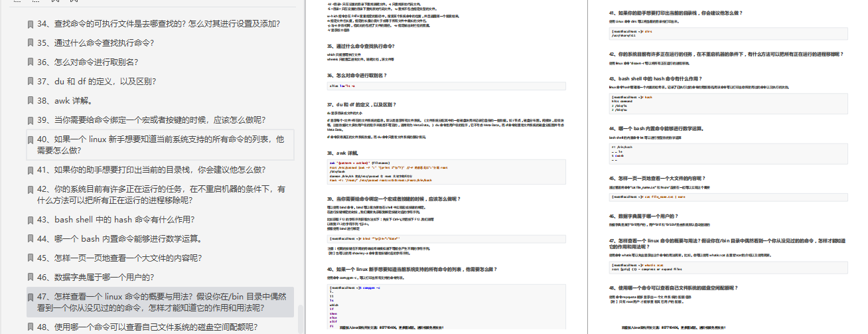This screenshot has height=334, width=868.
Task: Click the bookmark icon beside item 34
Action: pyautogui.click(x=31, y=25)
